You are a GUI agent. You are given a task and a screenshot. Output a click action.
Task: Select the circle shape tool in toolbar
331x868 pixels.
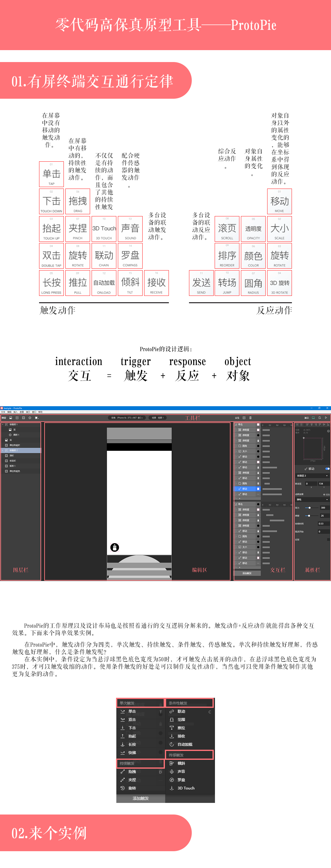30,418
